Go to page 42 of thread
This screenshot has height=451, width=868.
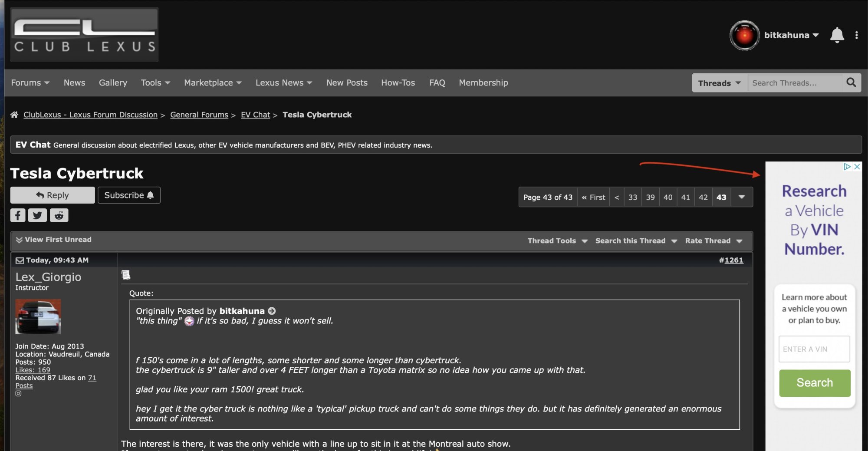pos(703,198)
